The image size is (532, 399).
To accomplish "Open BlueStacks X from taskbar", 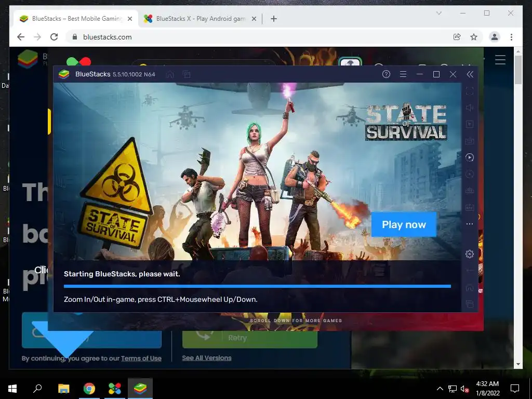I will tap(115, 389).
